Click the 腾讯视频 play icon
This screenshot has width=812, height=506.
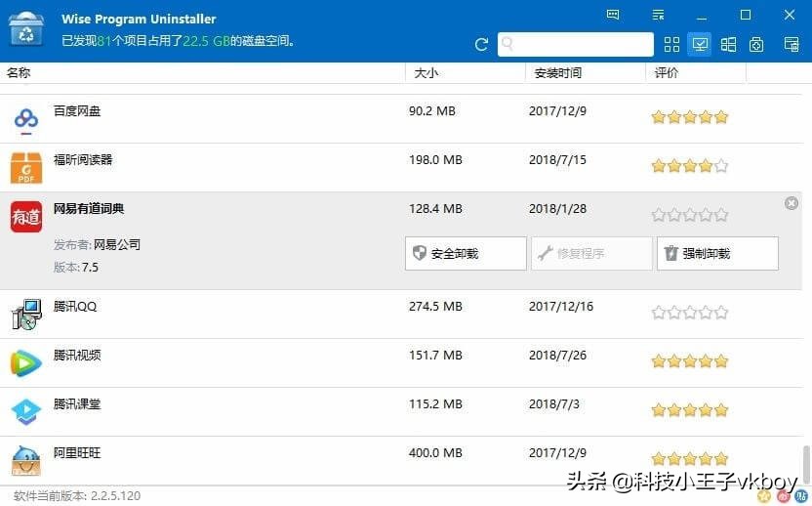coord(26,363)
